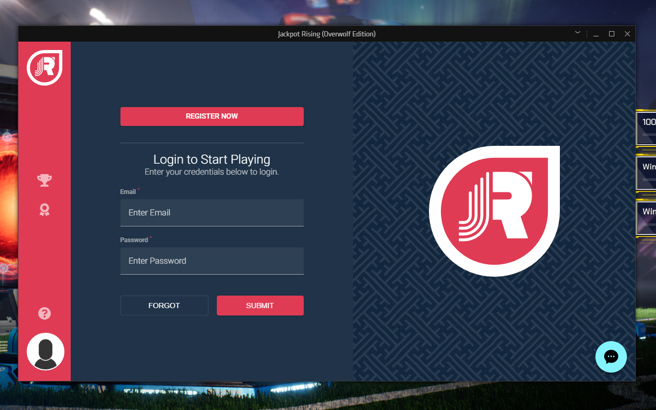The width and height of the screenshot is (656, 410).
Task: Maximize the Jackpot Rising window
Action: pos(612,34)
